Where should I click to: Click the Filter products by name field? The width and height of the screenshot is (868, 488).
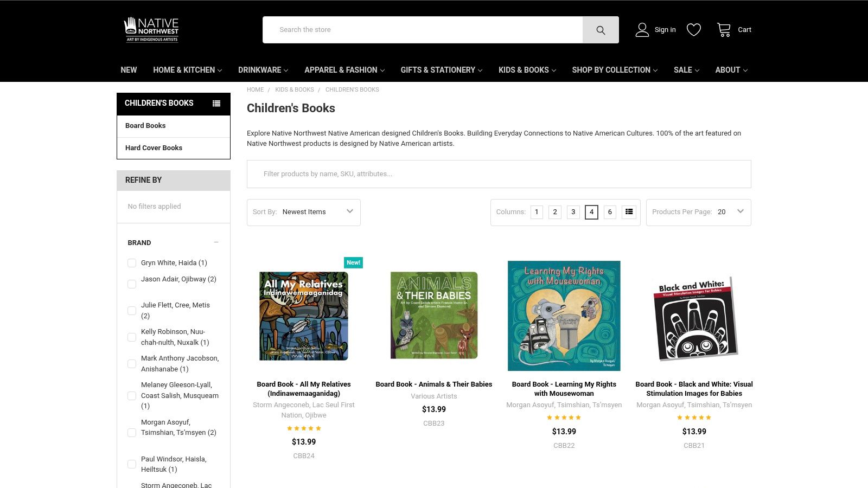click(x=499, y=174)
